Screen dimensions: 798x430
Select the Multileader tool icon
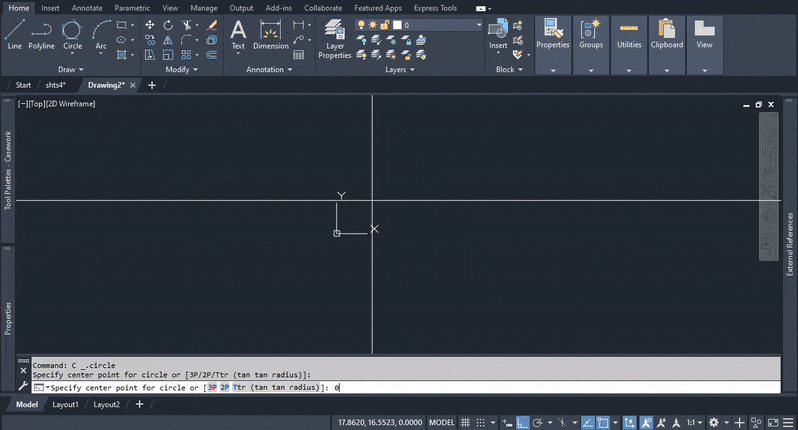coord(298,40)
